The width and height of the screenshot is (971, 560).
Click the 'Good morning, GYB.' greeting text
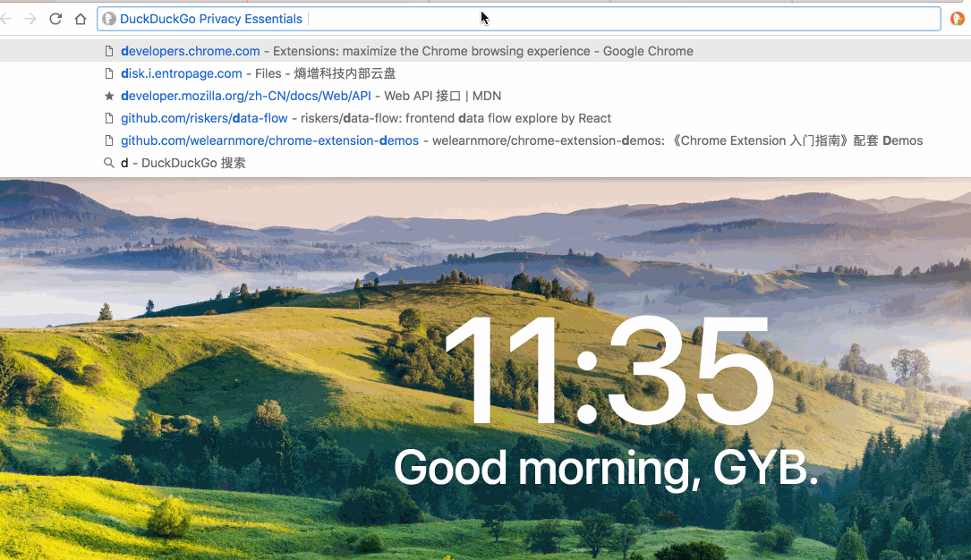point(607,468)
